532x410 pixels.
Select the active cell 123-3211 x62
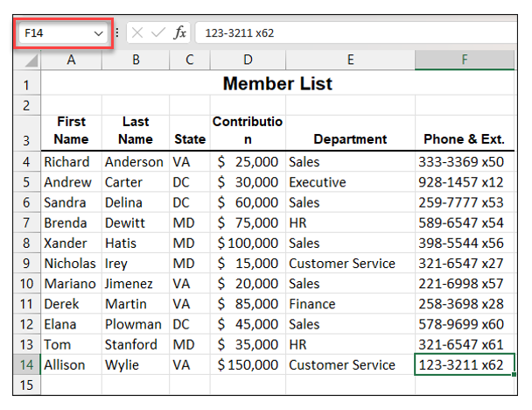[465, 364]
